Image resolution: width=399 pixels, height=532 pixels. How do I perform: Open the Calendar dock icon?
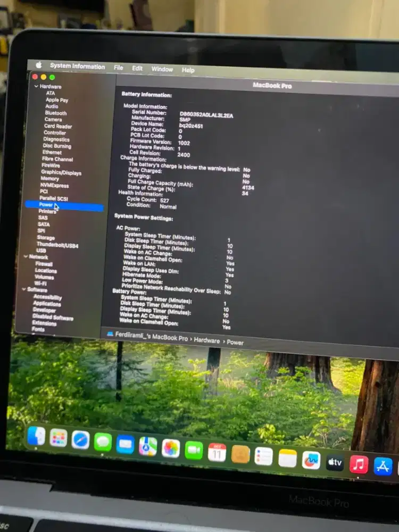point(217,452)
